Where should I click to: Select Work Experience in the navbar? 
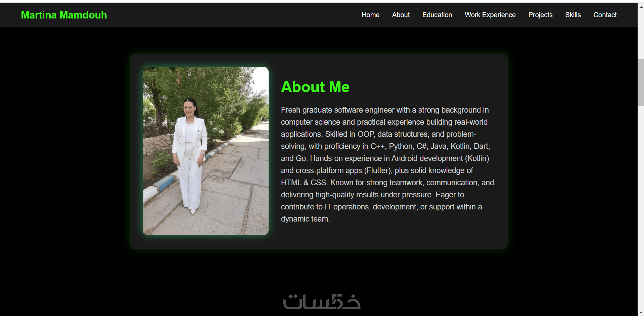coord(490,15)
